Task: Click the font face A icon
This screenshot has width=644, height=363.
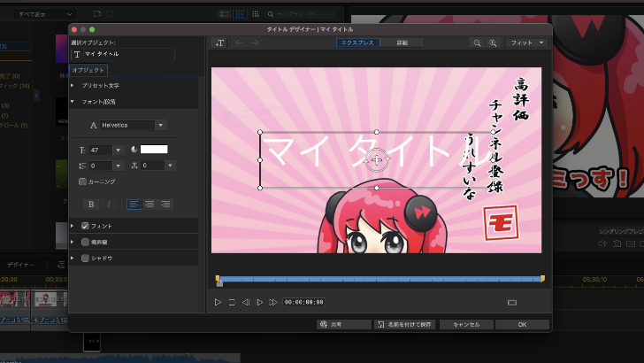Action: tap(93, 126)
